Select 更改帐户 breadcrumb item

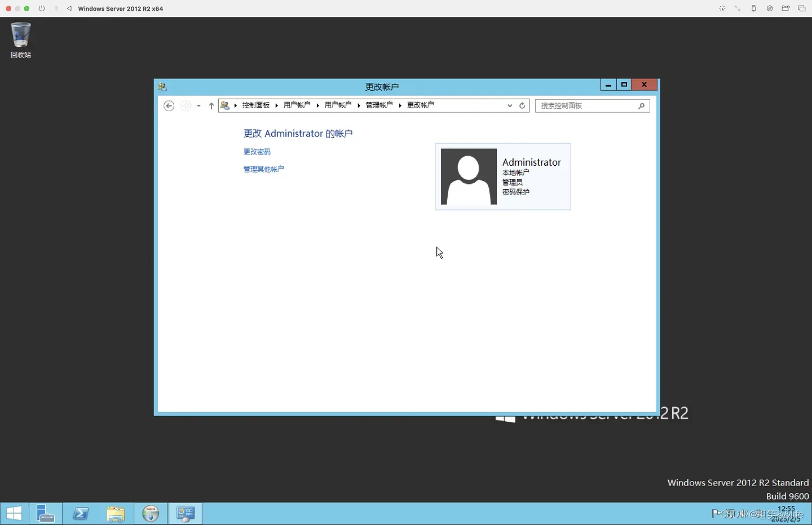(x=421, y=105)
